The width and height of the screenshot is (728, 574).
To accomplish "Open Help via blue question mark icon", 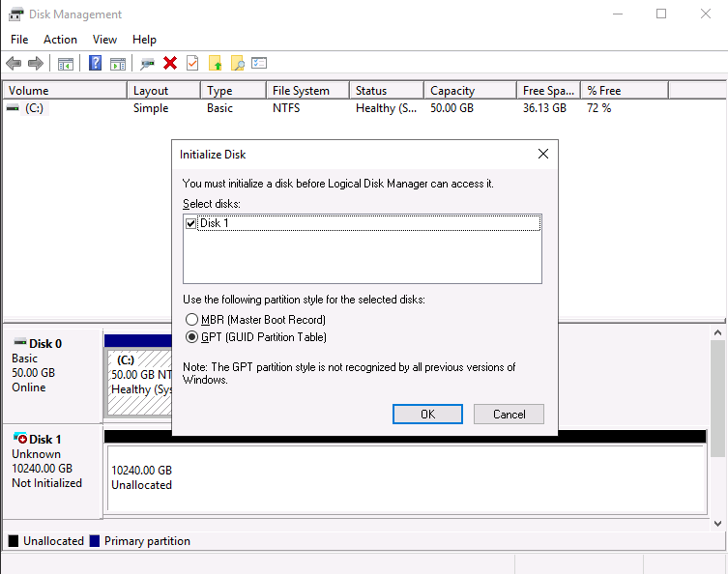I will tap(96, 64).
